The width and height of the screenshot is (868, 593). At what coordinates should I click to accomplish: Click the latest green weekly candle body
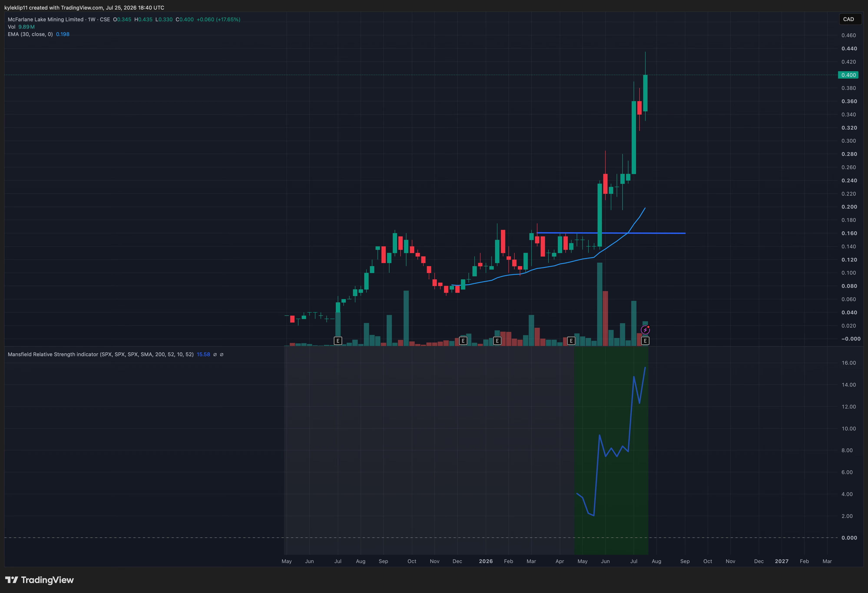(645, 93)
